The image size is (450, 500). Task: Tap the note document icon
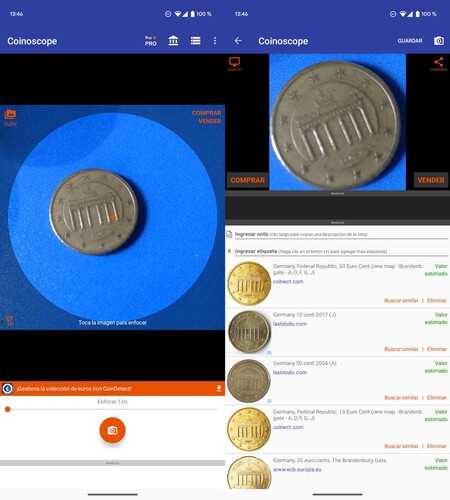[229, 234]
